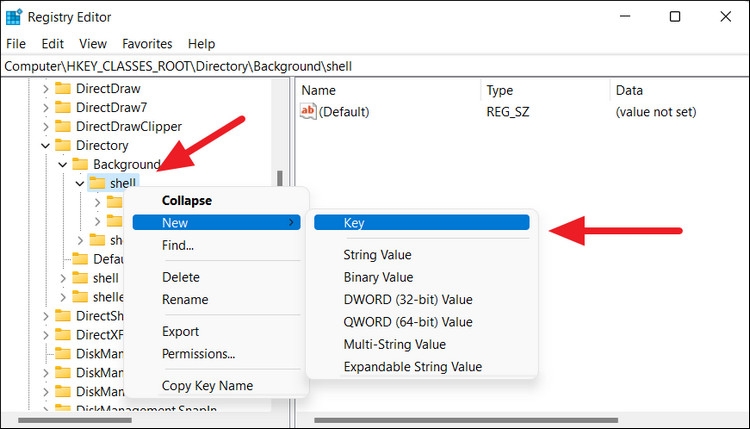Click the Registry Editor app icon in title bar
This screenshot has height=429, width=750.
[15, 17]
